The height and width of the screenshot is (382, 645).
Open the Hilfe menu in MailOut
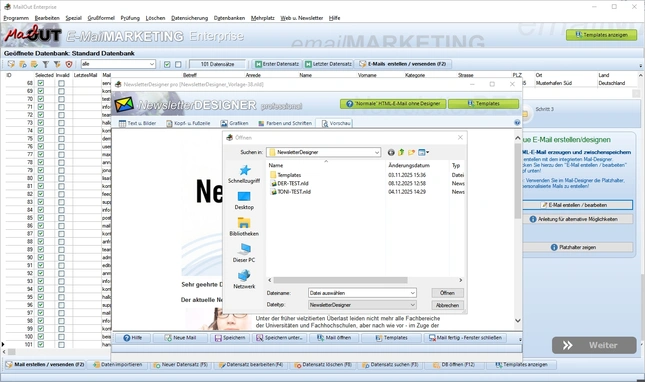click(x=334, y=18)
